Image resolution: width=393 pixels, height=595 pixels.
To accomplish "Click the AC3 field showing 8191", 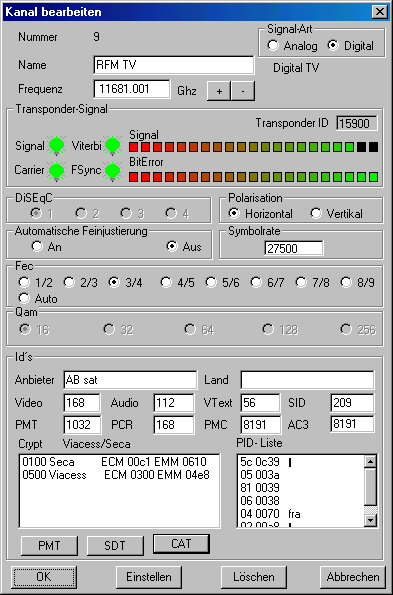I will pos(352,424).
